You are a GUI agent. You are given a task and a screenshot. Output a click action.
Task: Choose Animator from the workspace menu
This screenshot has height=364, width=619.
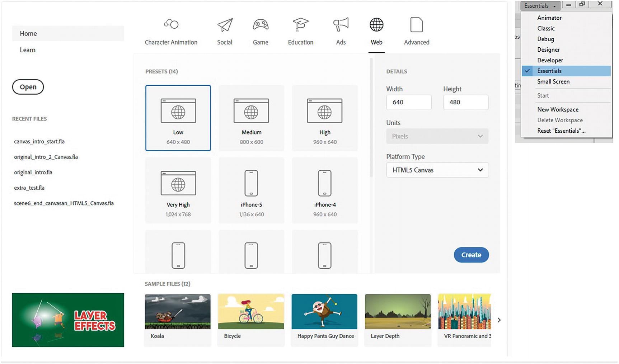click(549, 18)
